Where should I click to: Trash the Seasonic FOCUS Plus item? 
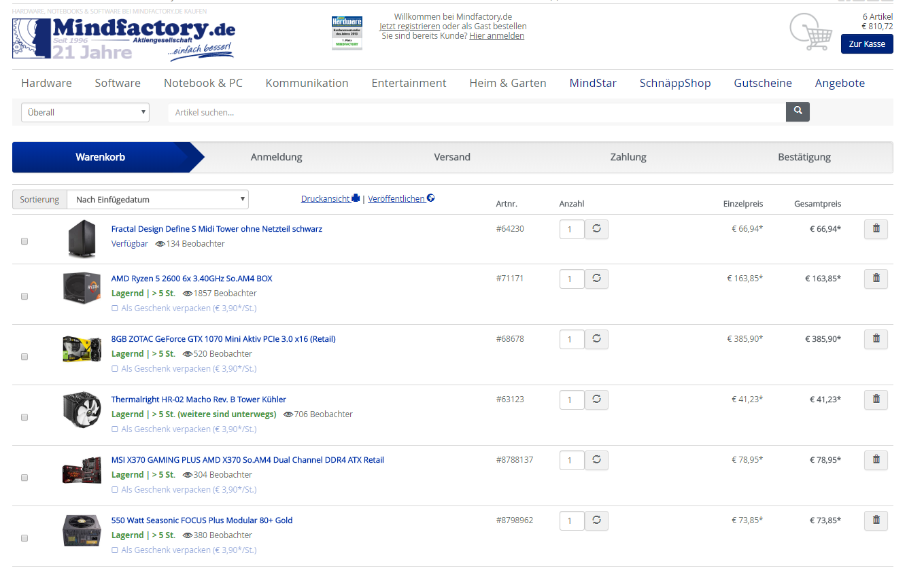point(876,520)
